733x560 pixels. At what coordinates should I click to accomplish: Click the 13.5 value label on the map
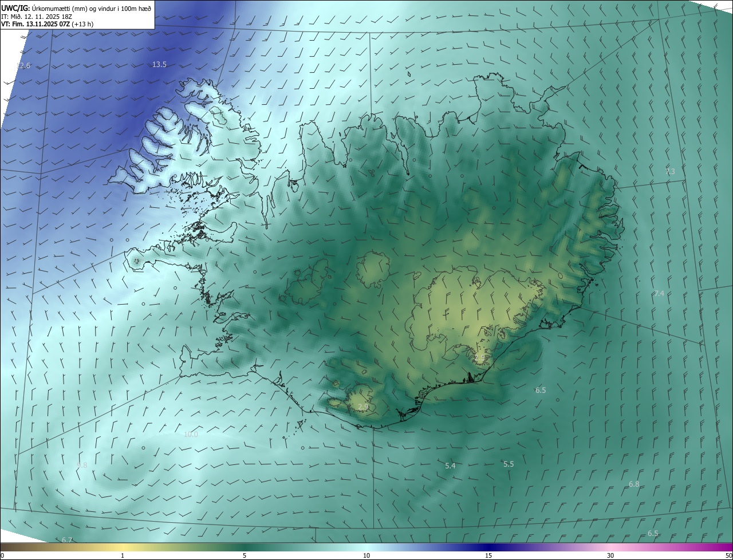[159, 65]
